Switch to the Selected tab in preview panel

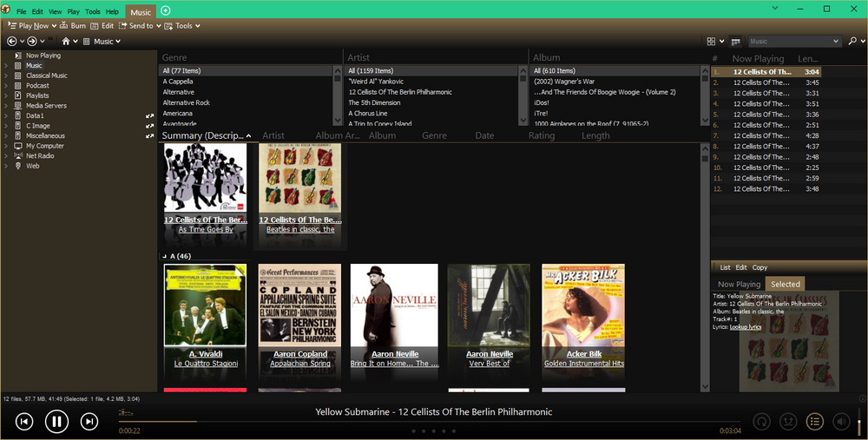(786, 284)
